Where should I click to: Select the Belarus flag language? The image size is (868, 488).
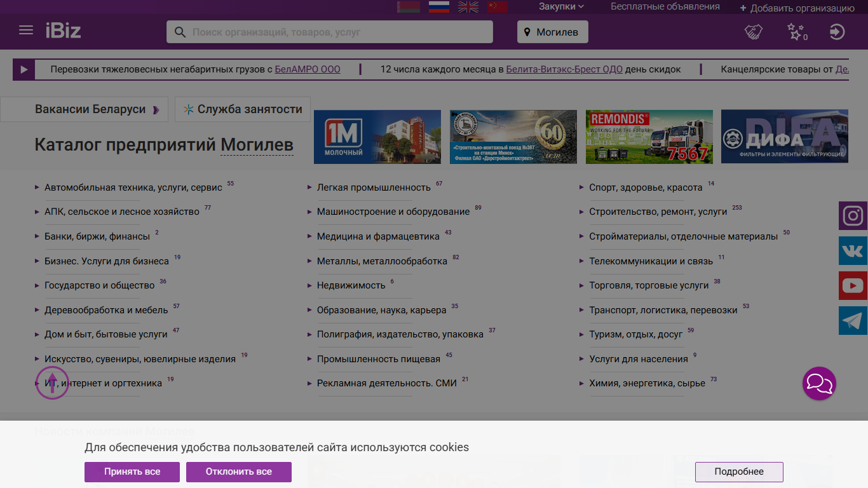[x=408, y=6]
